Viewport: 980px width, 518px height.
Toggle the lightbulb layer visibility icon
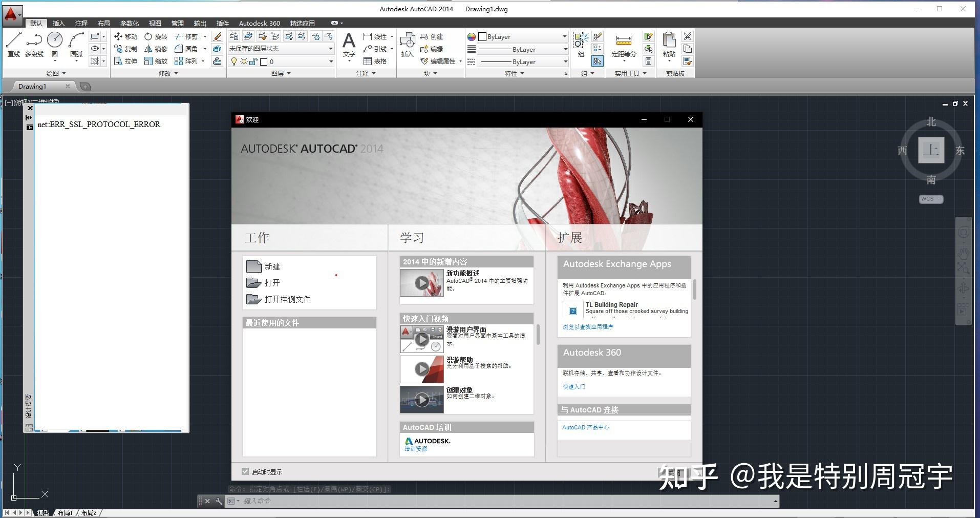pos(235,61)
